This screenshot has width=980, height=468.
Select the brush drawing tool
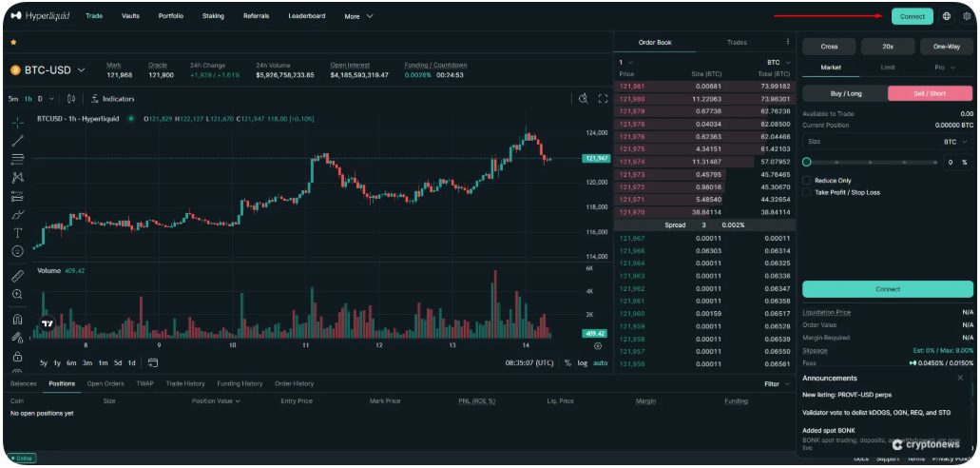click(x=17, y=215)
